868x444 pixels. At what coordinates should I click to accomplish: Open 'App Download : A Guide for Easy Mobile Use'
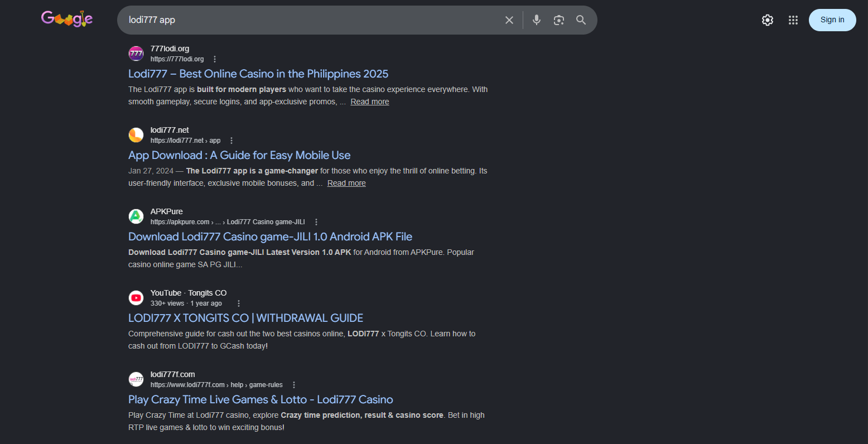239,155
